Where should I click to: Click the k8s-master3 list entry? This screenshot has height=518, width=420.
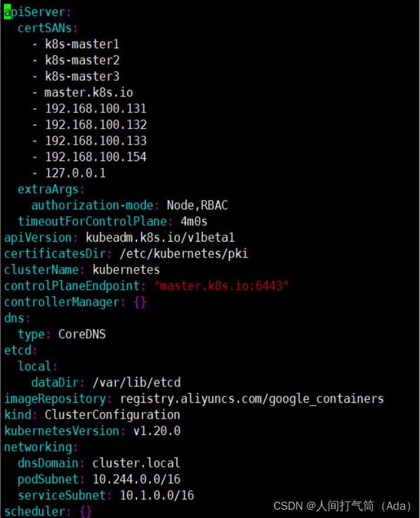pyautogui.click(x=82, y=76)
